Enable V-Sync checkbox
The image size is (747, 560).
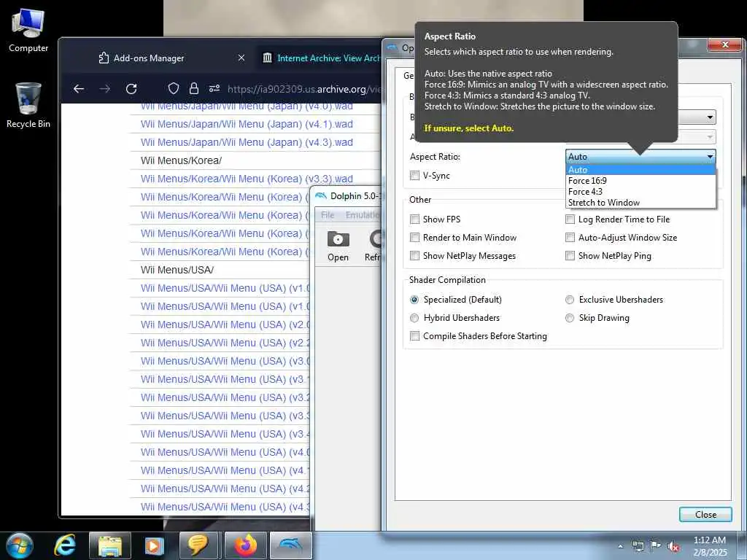pos(415,176)
